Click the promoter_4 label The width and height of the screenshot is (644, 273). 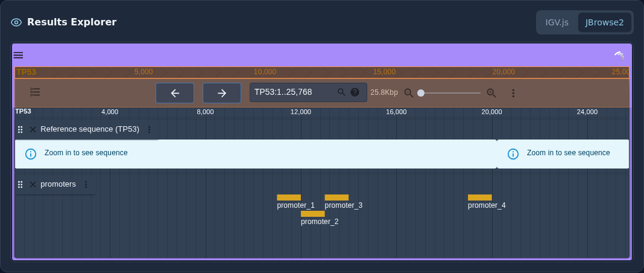click(487, 205)
